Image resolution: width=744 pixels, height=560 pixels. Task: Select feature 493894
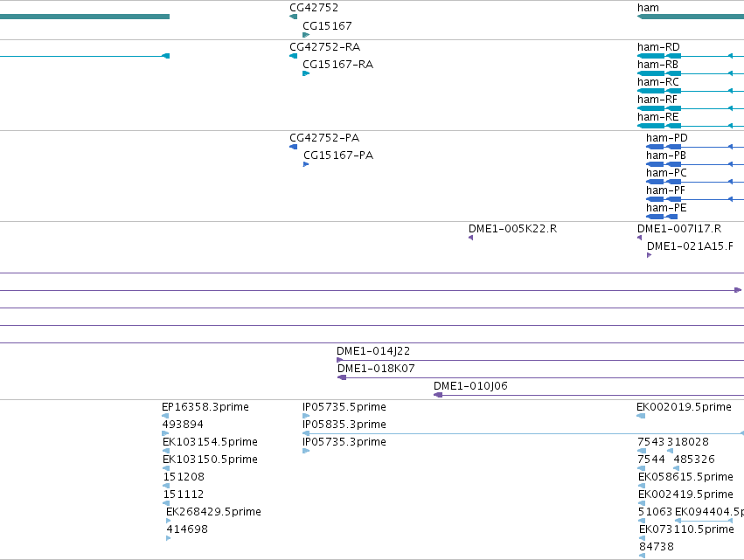click(x=183, y=425)
